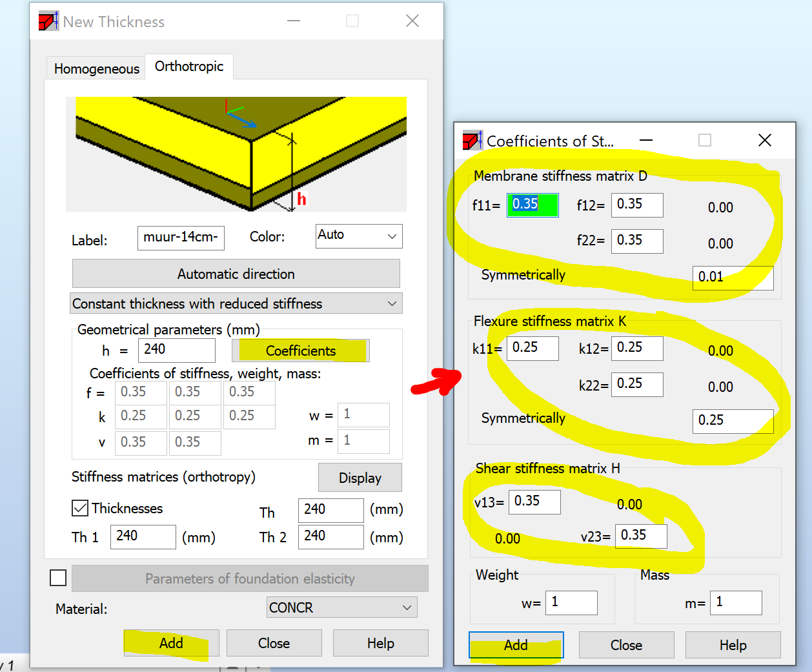The width and height of the screenshot is (812, 672).
Task: Click the k12 flexure coefficient field
Action: click(637, 348)
